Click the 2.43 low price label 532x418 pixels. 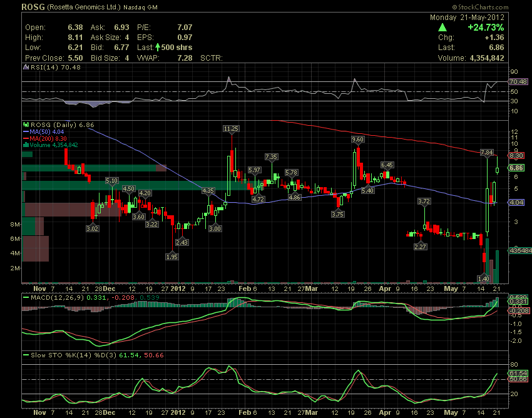point(182,242)
